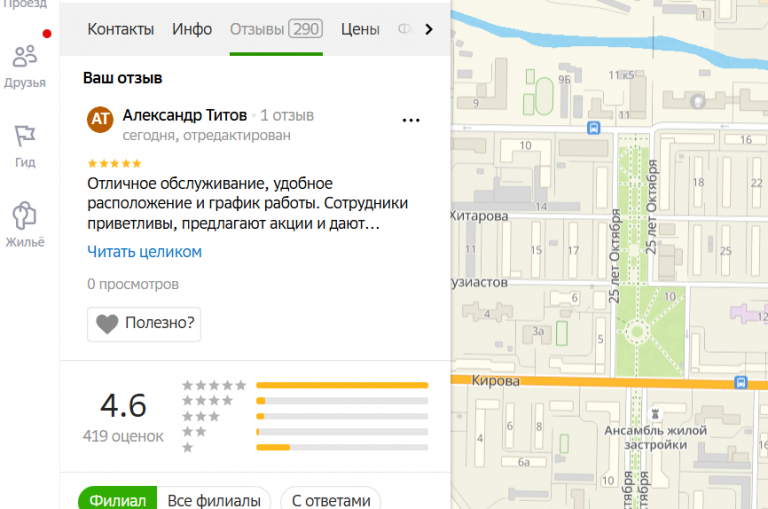768x509 pixels.
Task: Open the Гид flag icon
Action: (24, 146)
